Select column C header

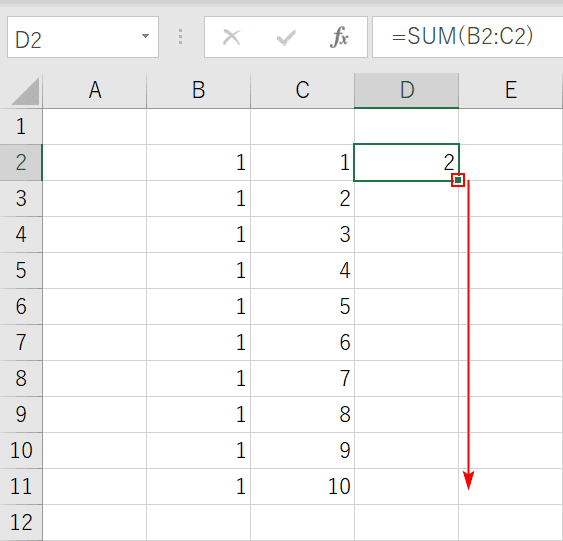[302, 90]
